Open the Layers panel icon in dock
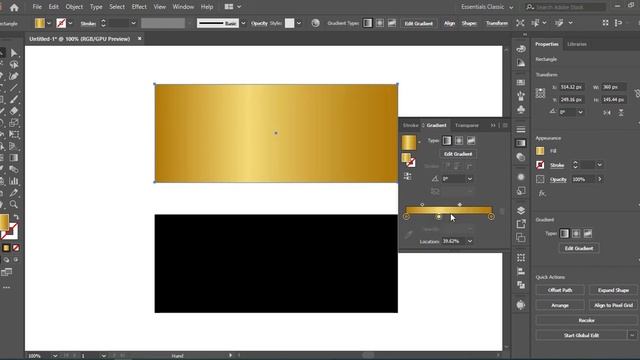The width and height of the screenshot is (640, 360). point(521,210)
